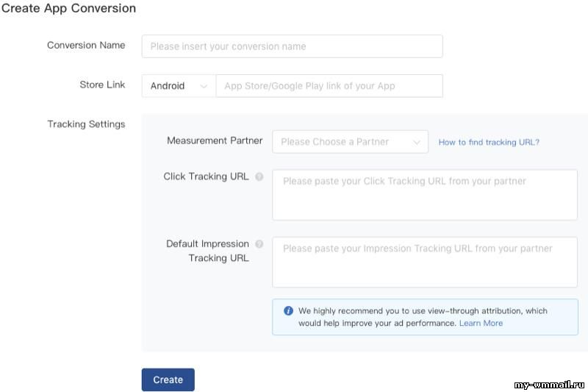Click the view-through attribution recommendation text

click(423, 317)
